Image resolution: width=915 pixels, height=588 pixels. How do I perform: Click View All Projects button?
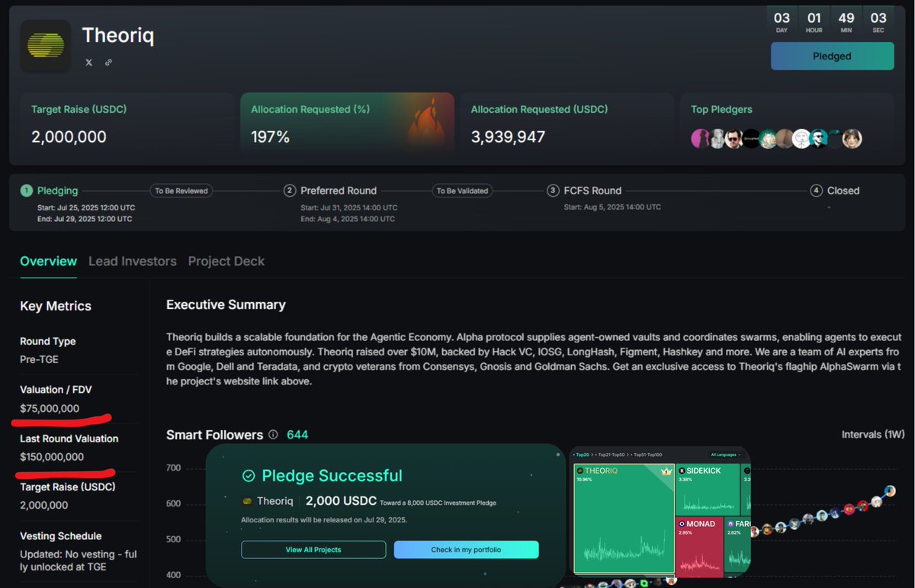tap(313, 550)
